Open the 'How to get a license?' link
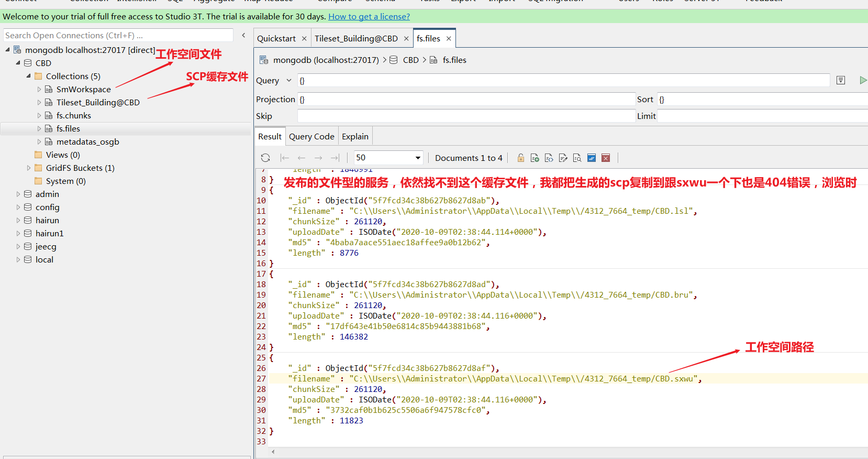 (369, 16)
